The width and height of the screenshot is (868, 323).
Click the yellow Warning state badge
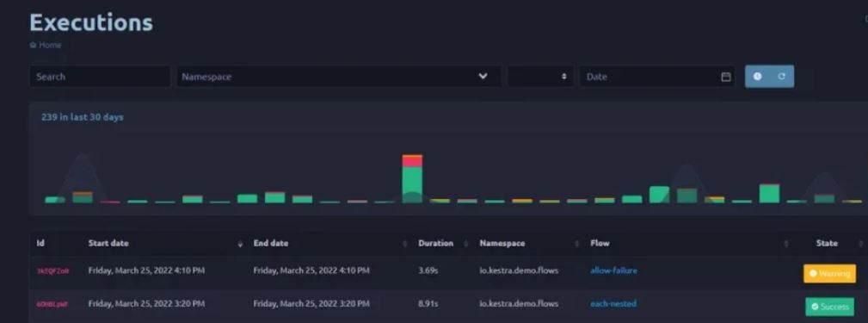click(829, 273)
